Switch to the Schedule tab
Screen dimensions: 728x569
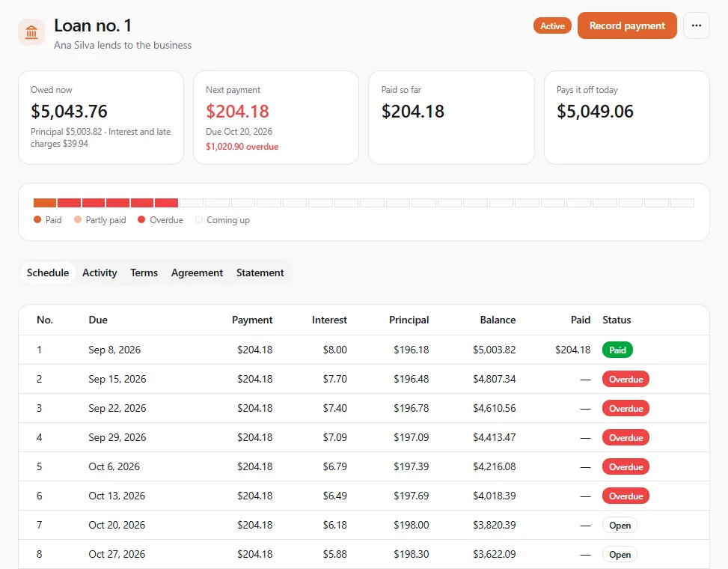(48, 273)
